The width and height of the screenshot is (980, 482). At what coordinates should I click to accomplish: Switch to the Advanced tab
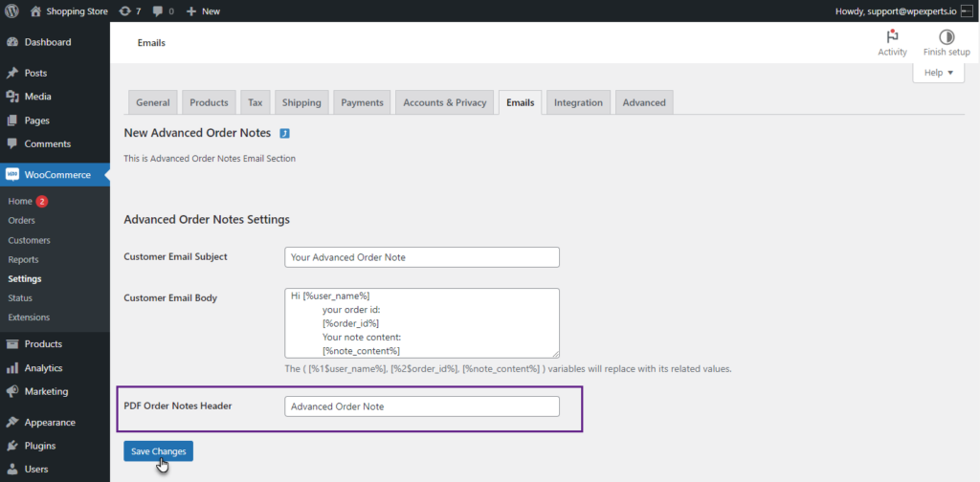point(644,102)
